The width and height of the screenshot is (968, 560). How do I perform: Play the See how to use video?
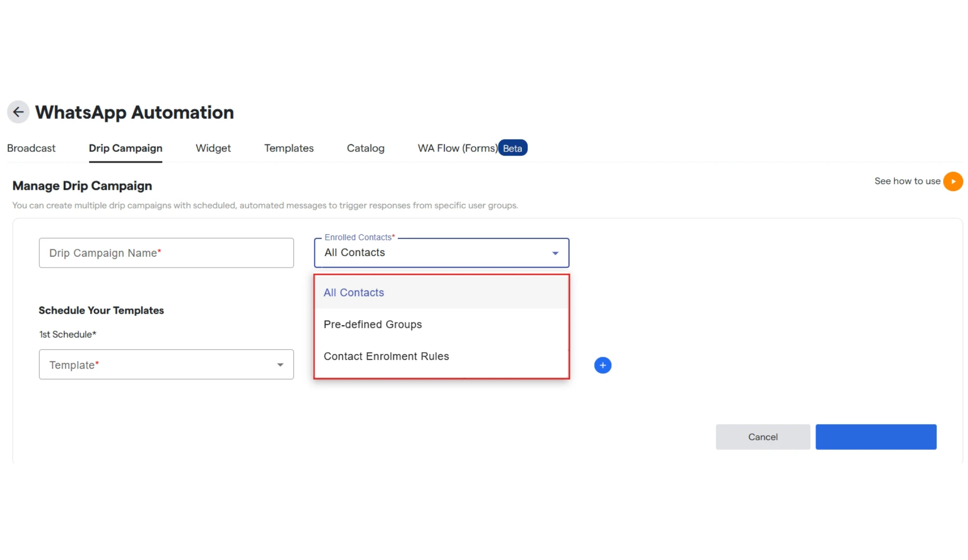coord(953,181)
